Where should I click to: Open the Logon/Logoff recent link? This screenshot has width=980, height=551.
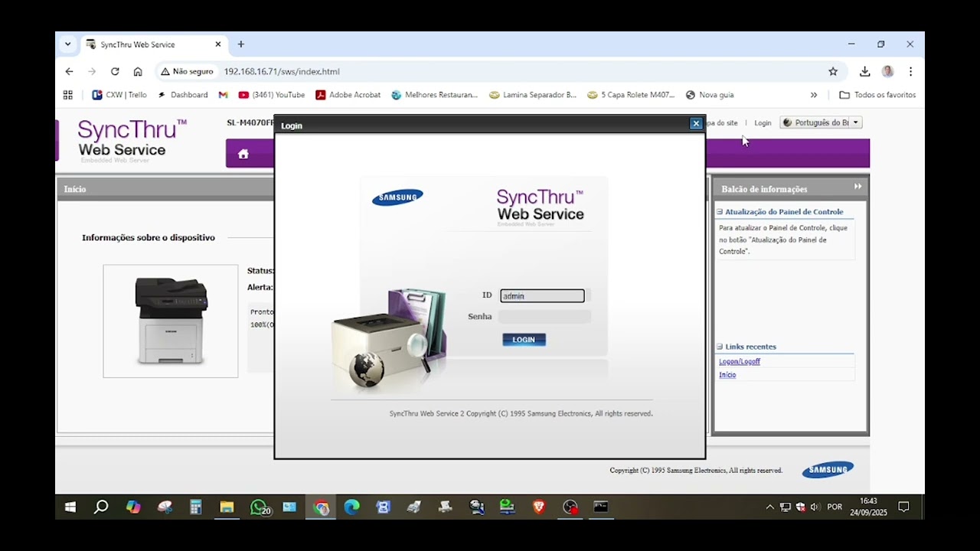pos(740,361)
